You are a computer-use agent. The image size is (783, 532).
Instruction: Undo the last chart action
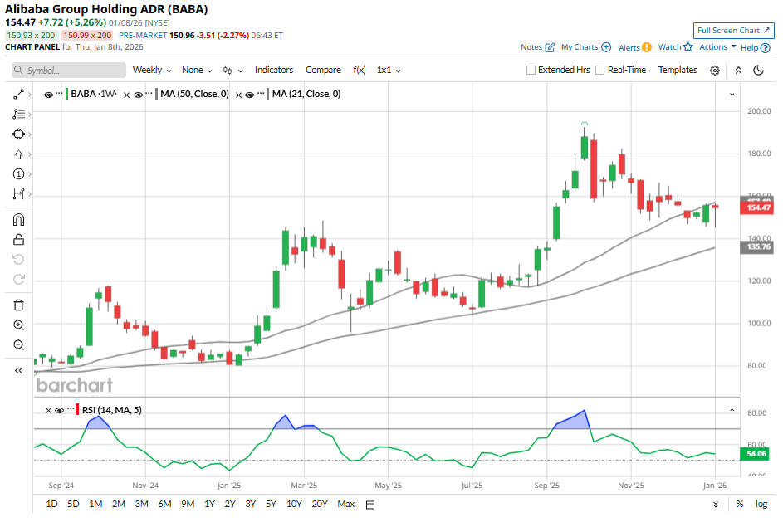(18, 260)
